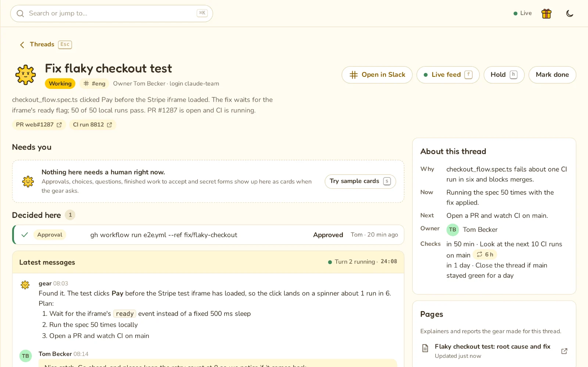Screen dimensions: 588x367
Task: Put the thread on Hold
Action: [x=504, y=75]
